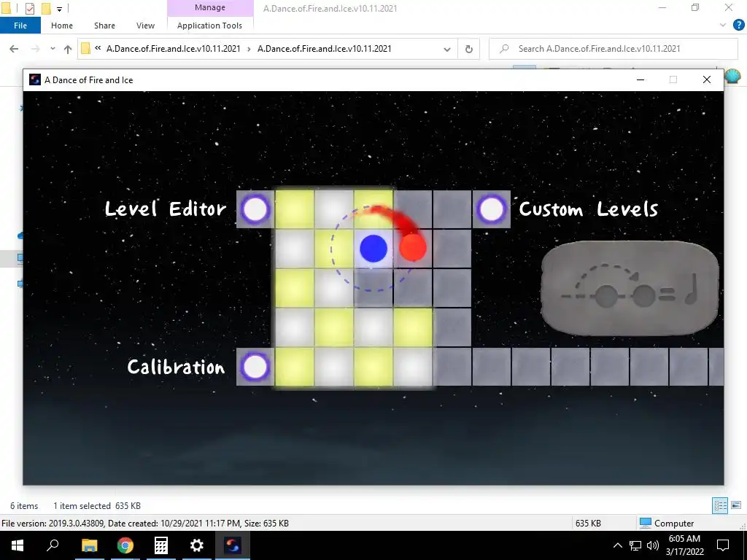Minimize the game window
This screenshot has height=560, width=747.
640,79
